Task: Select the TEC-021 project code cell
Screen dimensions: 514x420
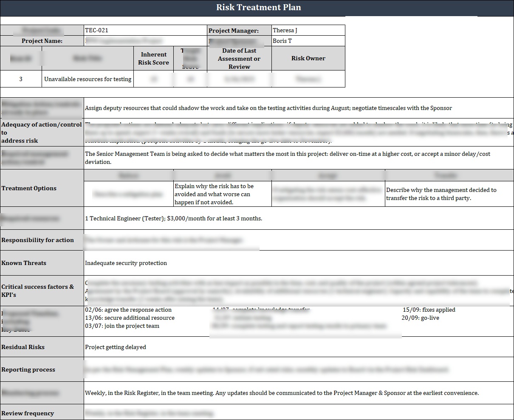Action: (145, 30)
